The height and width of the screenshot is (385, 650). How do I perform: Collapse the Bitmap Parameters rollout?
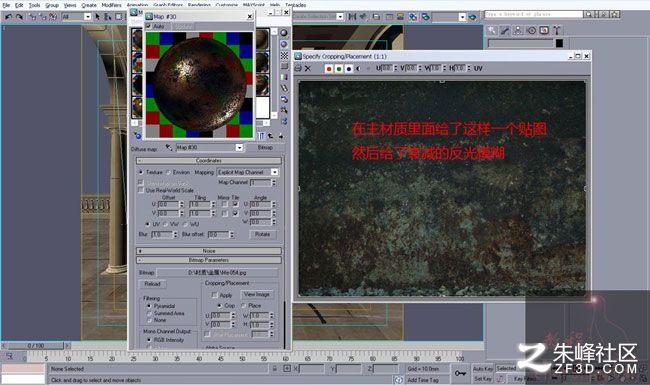point(209,260)
